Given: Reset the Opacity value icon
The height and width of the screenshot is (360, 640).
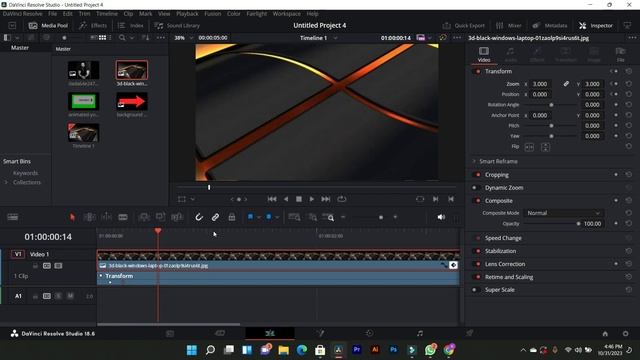Looking at the screenshot, I should [x=629, y=224].
